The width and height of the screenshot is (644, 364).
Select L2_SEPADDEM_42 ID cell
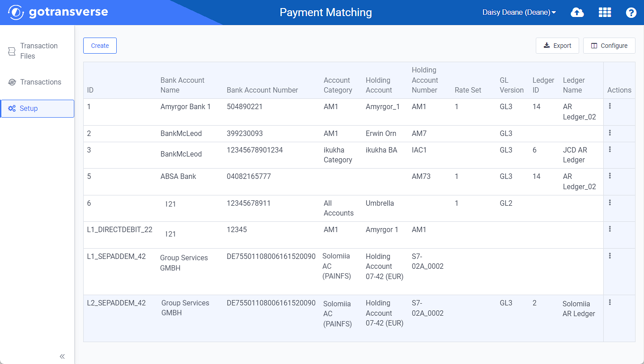pyautogui.click(x=116, y=303)
